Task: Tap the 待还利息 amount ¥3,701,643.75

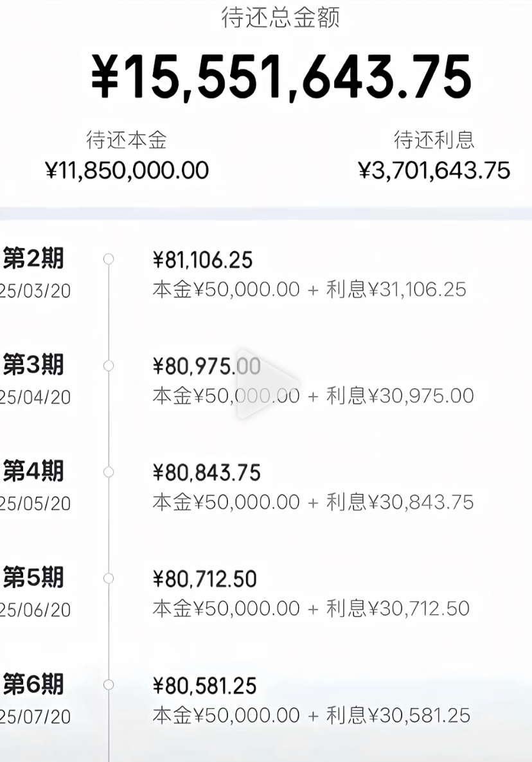Action: tap(434, 170)
